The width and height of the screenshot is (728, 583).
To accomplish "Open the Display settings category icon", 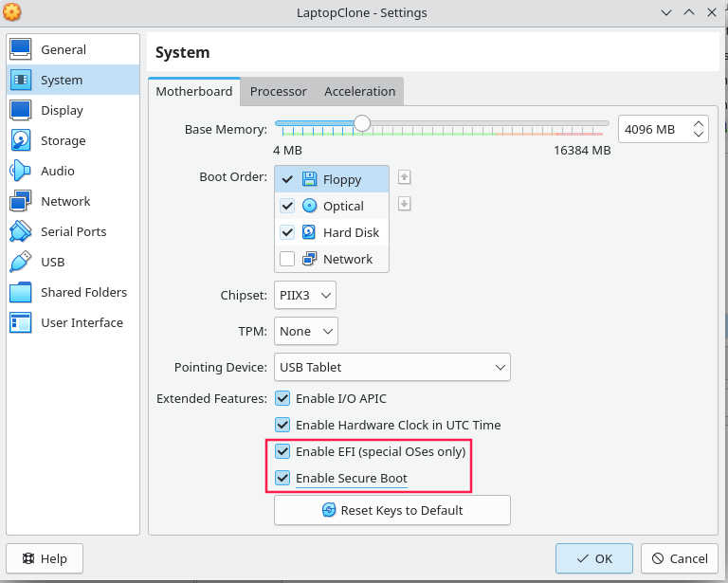I will pos(21,110).
